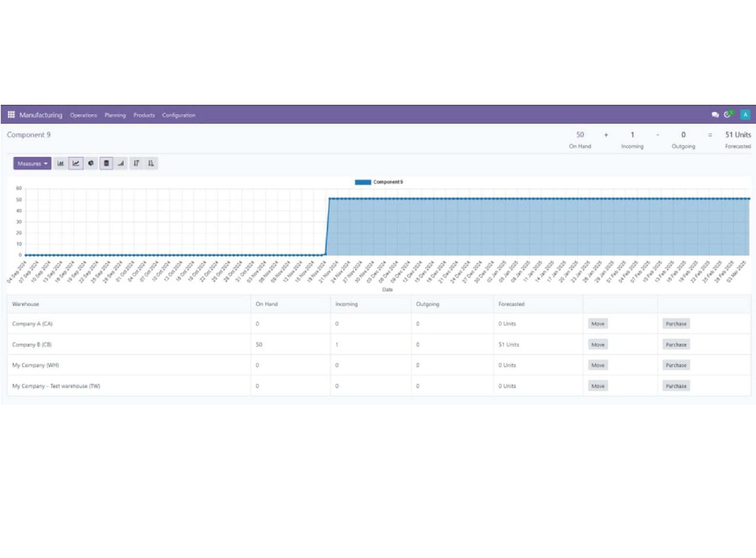Select the pie chart view icon
The image size is (756, 558).
point(91,163)
